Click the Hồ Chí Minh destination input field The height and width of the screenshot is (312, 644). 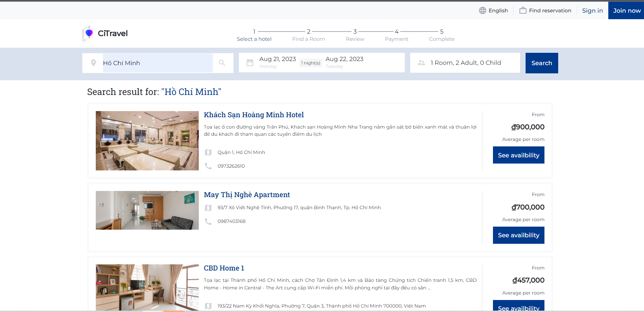(158, 63)
